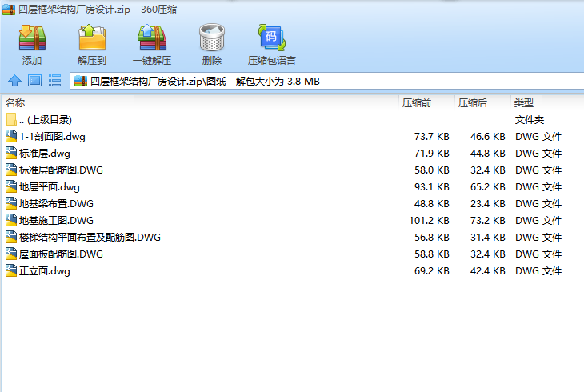
Task: Select the file 地基梁布置.DWG
Action: pyautogui.click(x=56, y=204)
